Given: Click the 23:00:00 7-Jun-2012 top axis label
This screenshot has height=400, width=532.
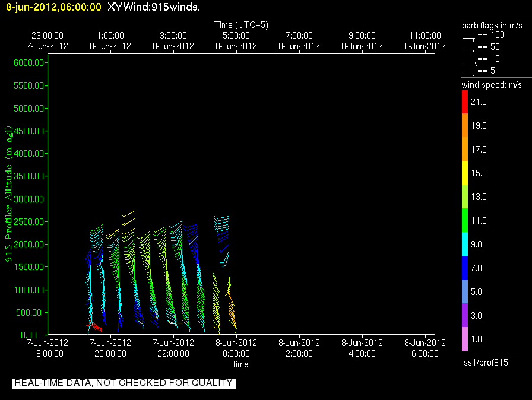Looking at the screenshot, I should point(47,41).
